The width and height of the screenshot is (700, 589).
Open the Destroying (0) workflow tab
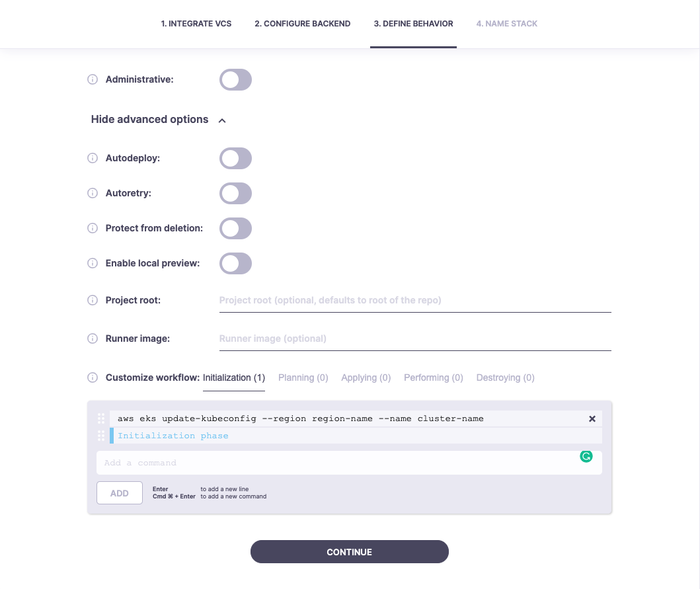(x=505, y=378)
